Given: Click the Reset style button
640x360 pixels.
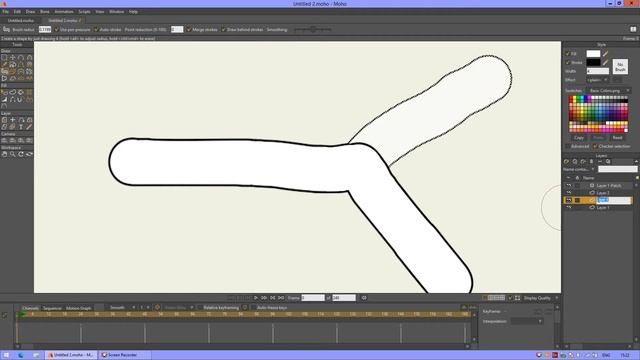Looking at the screenshot, I should (x=618, y=138).
